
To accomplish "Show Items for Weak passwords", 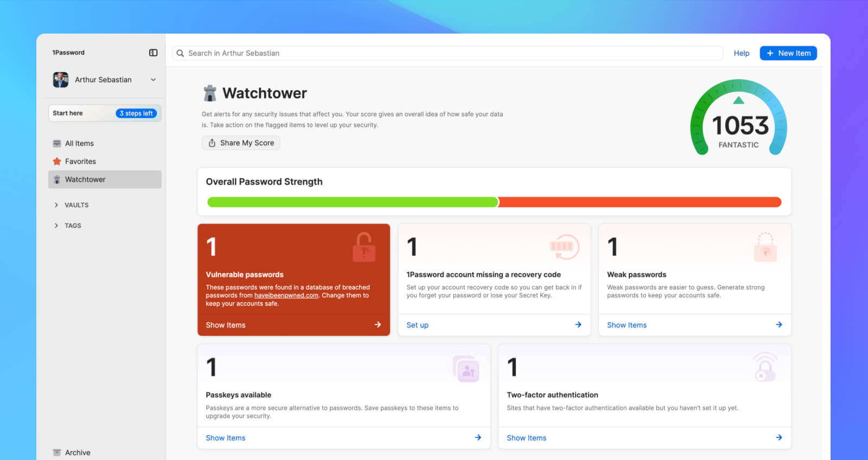I will (627, 325).
